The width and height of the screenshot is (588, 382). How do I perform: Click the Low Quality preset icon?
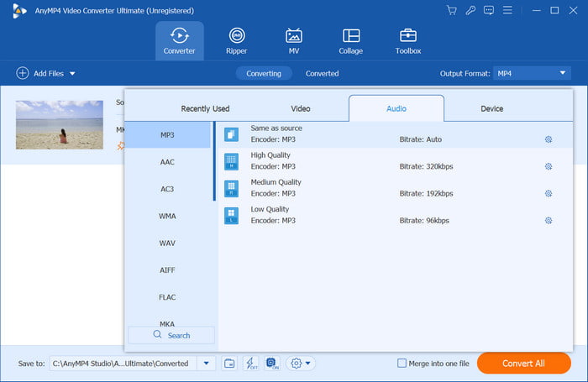pos(231,216)
